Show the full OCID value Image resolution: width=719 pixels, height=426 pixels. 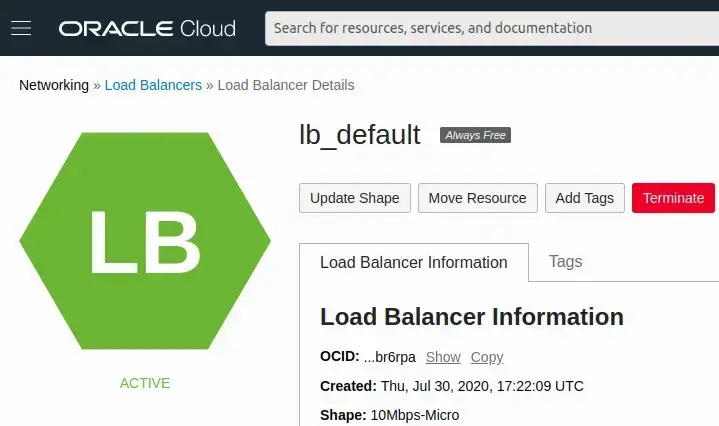click(x=443, y=357)
